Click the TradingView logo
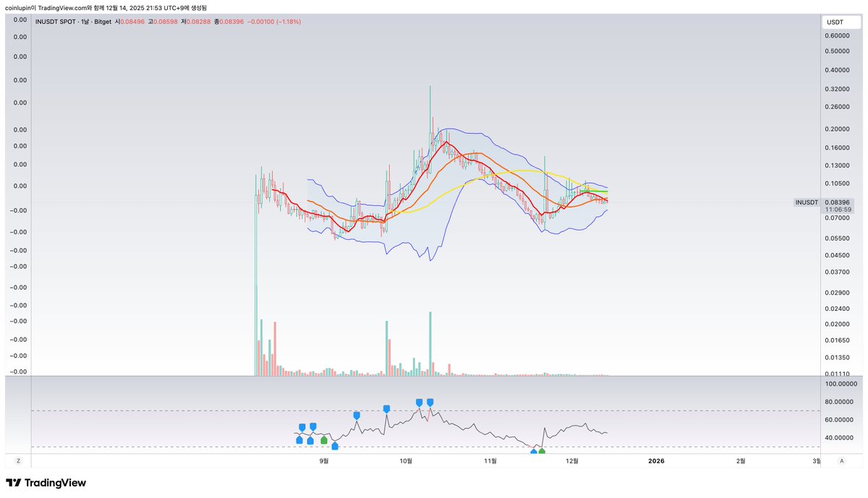868x498 pixels. 46,483
